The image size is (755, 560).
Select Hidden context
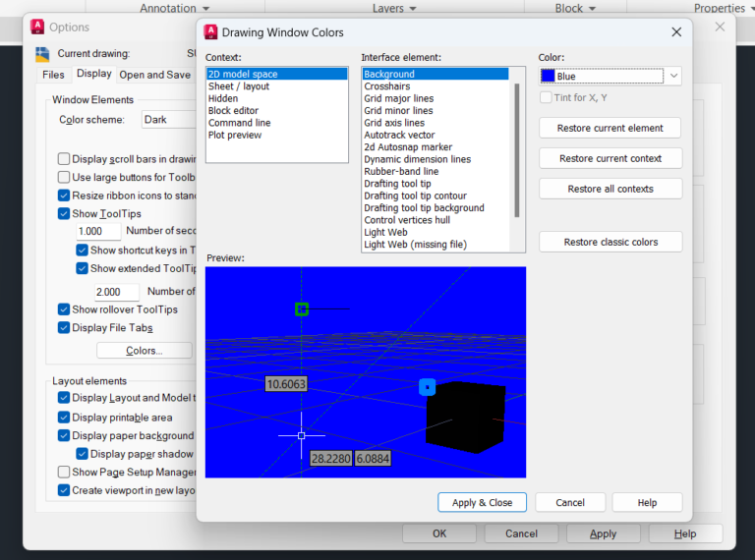click(x=277, y=98)
